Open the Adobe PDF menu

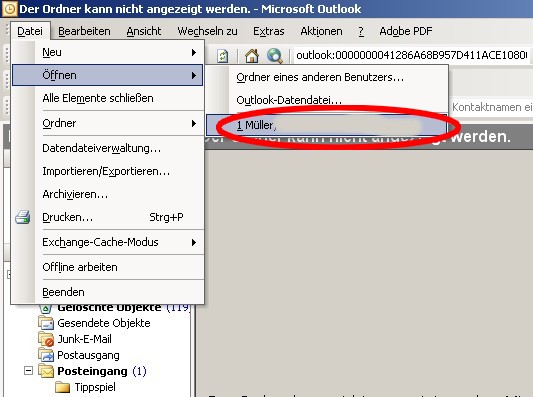(406, 31)
